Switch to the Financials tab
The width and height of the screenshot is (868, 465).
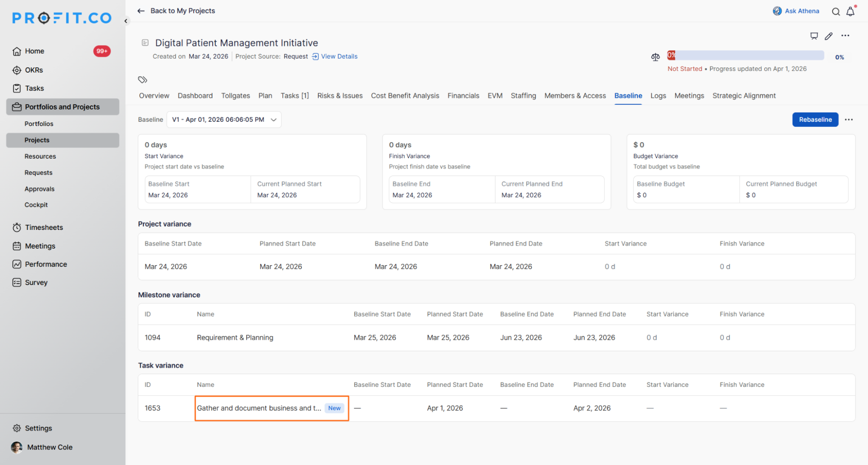pos(463,96)
